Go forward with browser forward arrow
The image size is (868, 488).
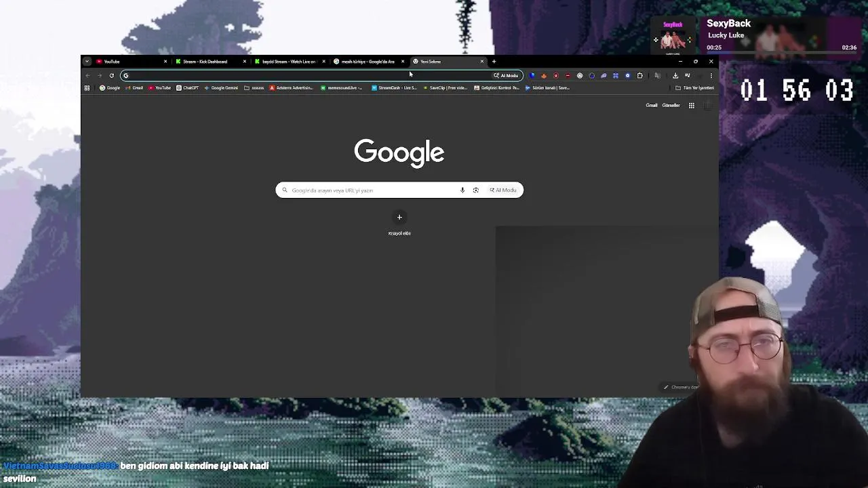coord(100,75)
